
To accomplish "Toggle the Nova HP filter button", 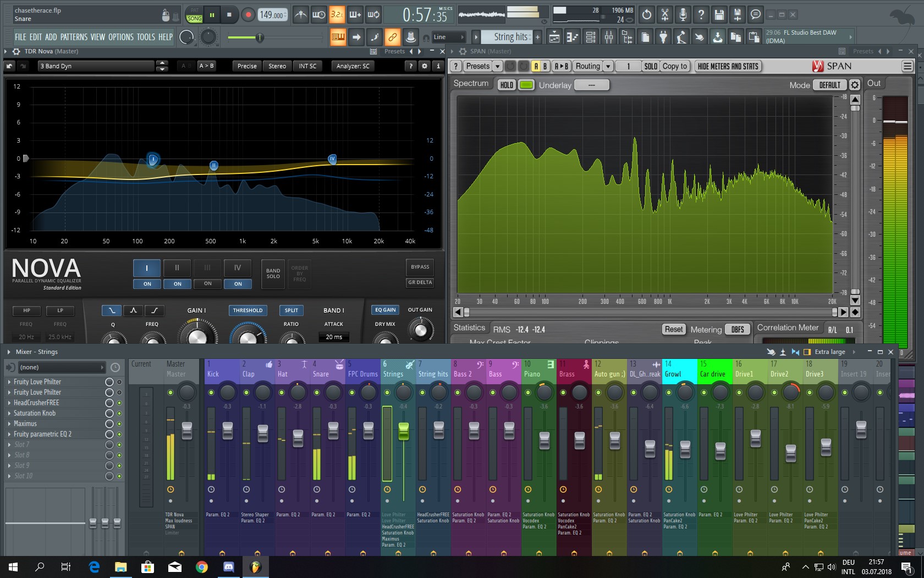I will click(x=26, y=310).
